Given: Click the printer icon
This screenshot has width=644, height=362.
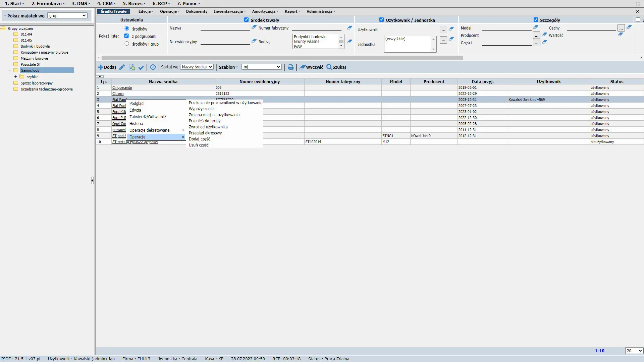Looking at the screenshot, I should [x=290, y=67].
